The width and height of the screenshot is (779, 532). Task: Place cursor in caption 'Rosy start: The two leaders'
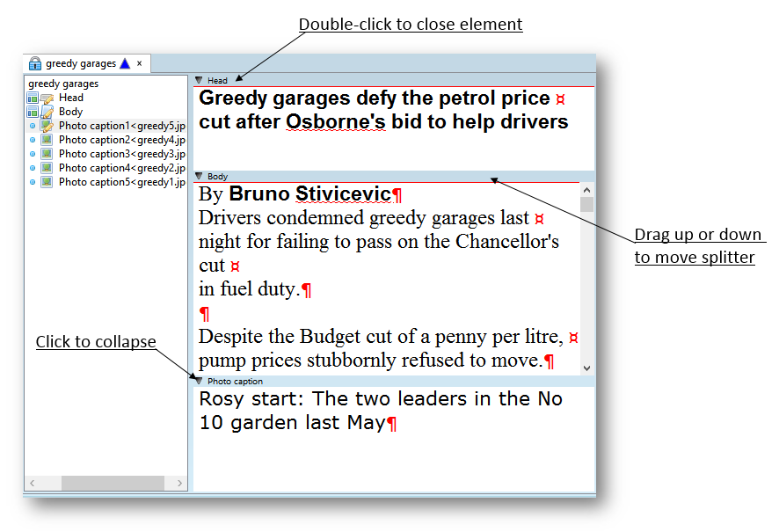tap(331, 399)
